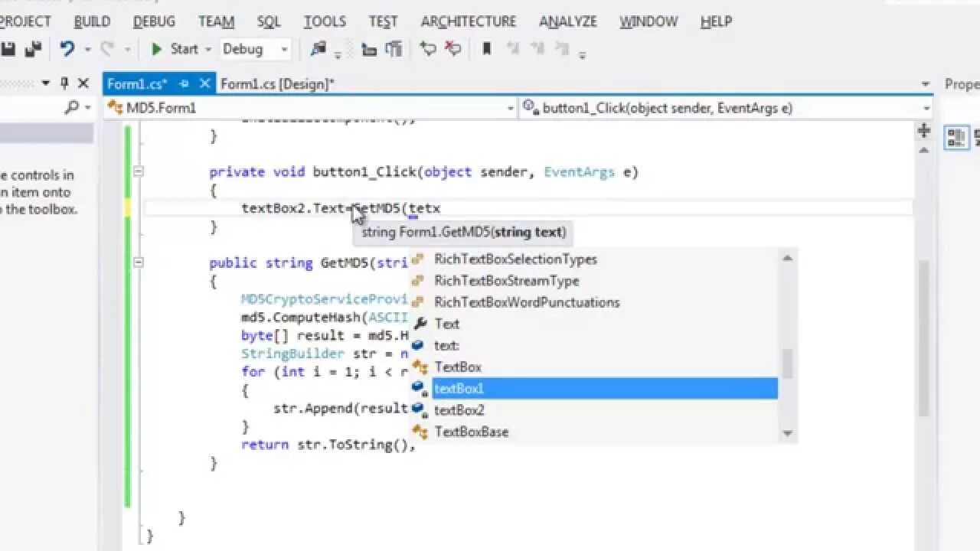Toggle the Toolbox auto-hide pin icon
Screen dimensions: 980x551
[64, 83]
